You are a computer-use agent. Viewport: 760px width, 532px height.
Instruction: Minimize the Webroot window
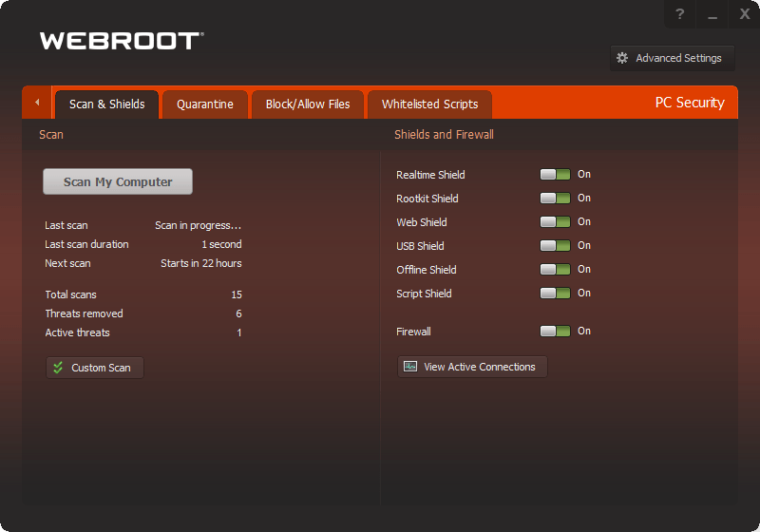click(712, 14)
